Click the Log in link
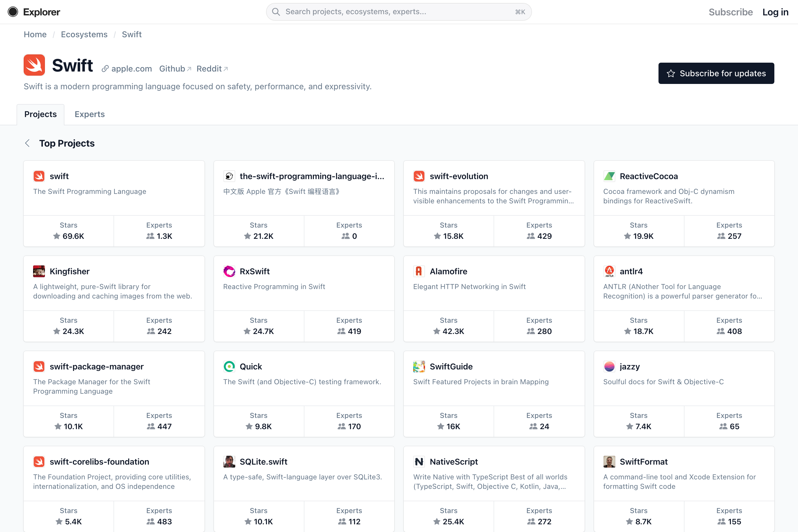Image resolution: width=798 pixels, height=532 pixels. 775,12
